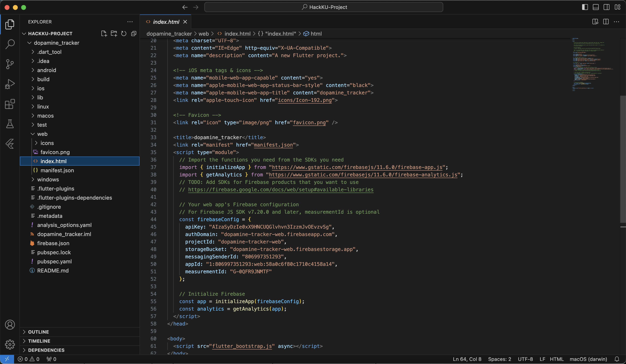Change language mode from HTML in status bar
The width and height of the screenshot is (626, 364).
pos(556,359)
